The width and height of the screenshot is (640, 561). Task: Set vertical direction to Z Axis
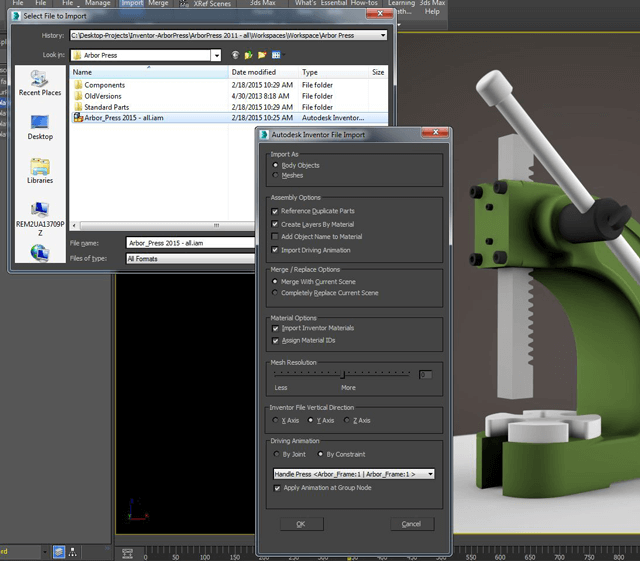pyautogui.click(x=347, y=420)
